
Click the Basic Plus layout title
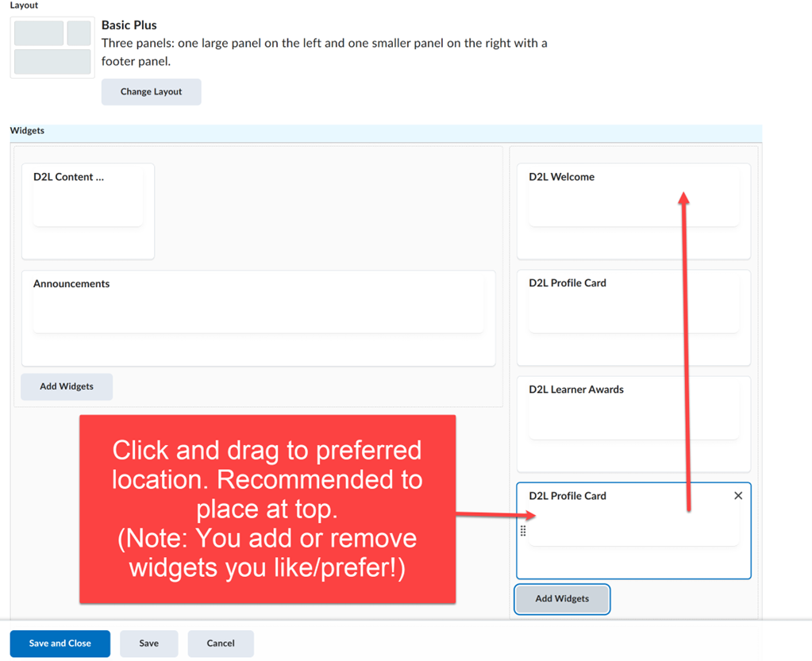129,25
